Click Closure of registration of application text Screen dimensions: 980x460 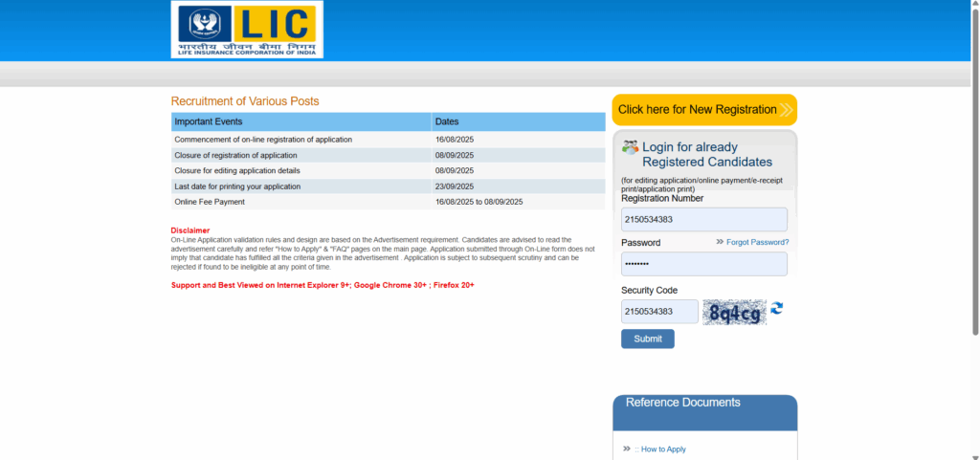coord(235,156)
